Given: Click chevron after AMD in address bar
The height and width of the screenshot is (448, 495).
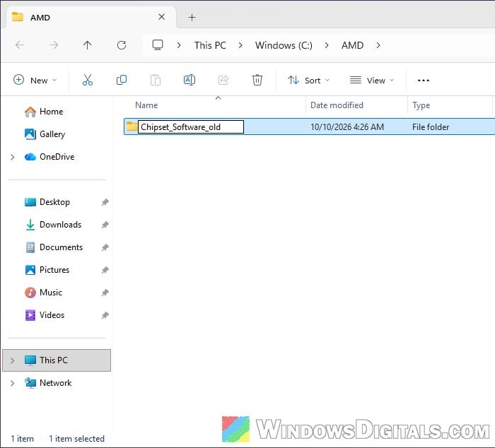Looking at the screenshot, I should pos(378,45).
